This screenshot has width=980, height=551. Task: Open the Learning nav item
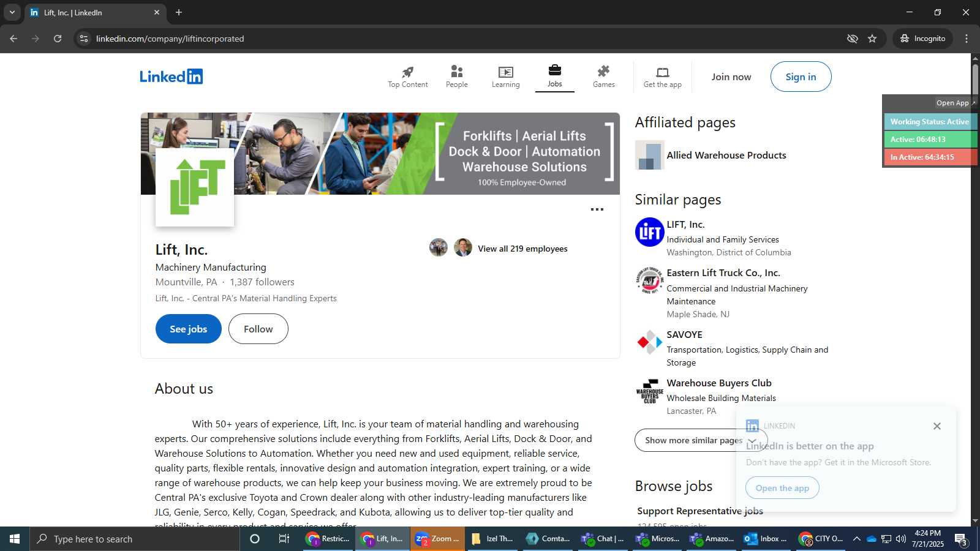click(x=505, y=77)
